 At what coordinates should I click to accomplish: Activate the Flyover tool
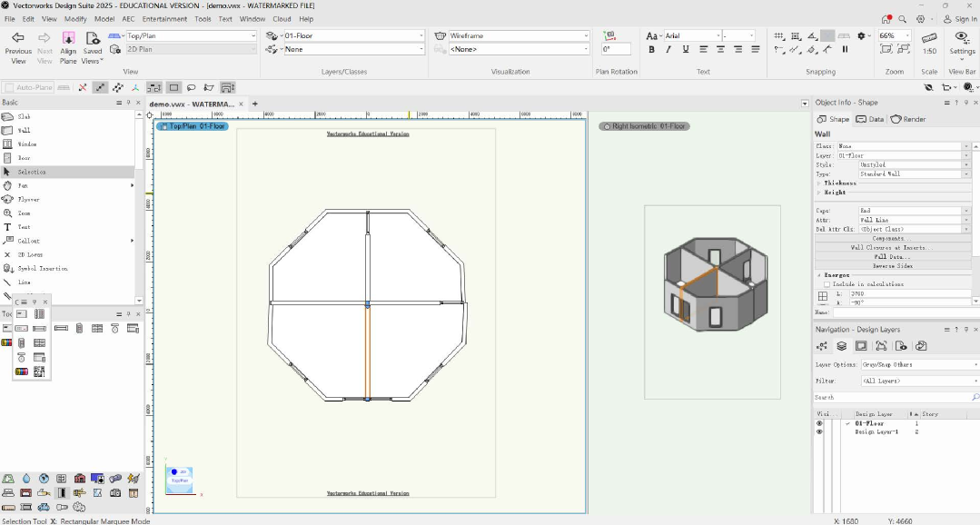pos(28,199)
